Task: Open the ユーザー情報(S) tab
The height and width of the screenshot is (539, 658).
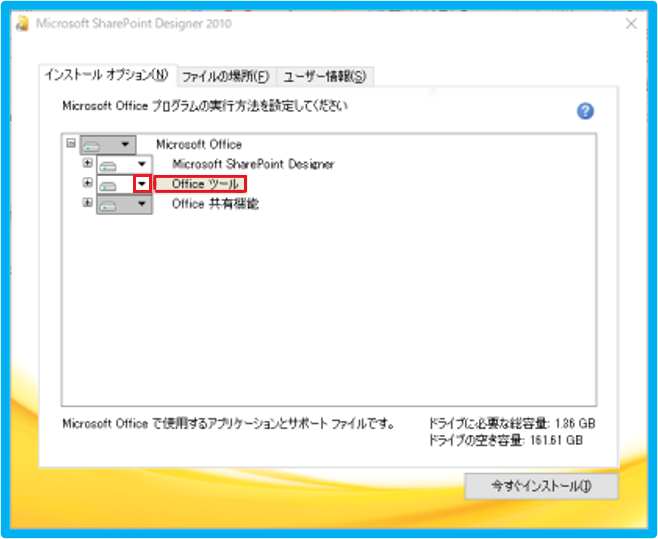Action: (325, 77)
